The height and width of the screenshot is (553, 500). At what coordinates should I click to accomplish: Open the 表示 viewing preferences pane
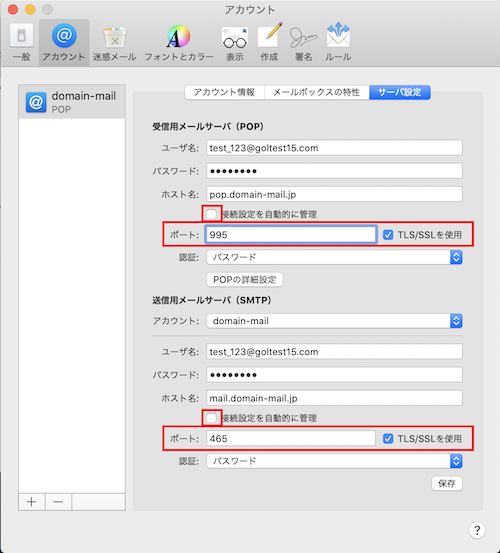point(234,42)
